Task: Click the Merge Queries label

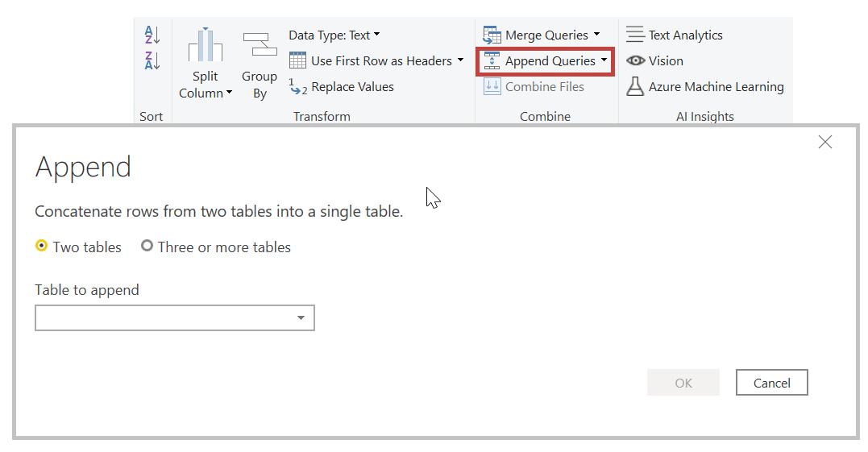Action: click(547, 35)
